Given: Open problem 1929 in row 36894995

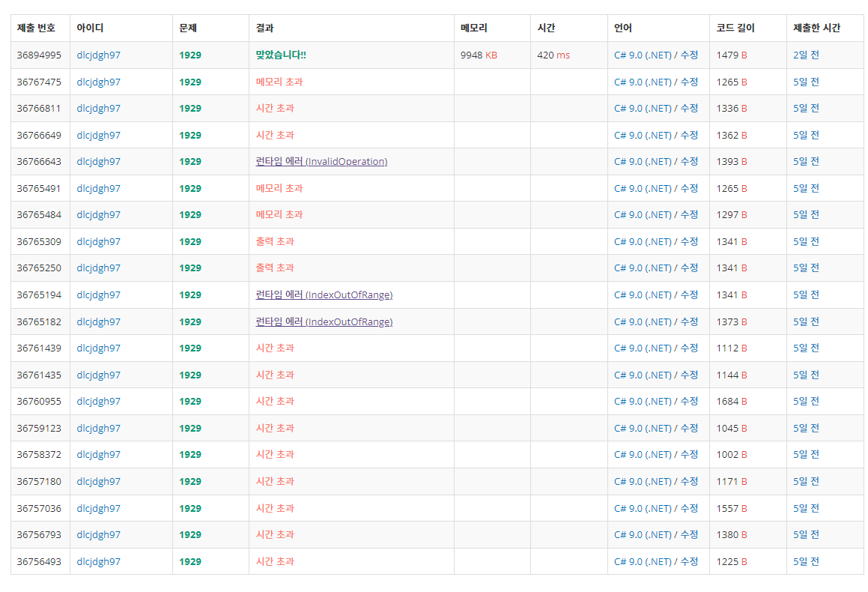Looking at the screenshot, I should pyautogui.click(x=190, y=55).
